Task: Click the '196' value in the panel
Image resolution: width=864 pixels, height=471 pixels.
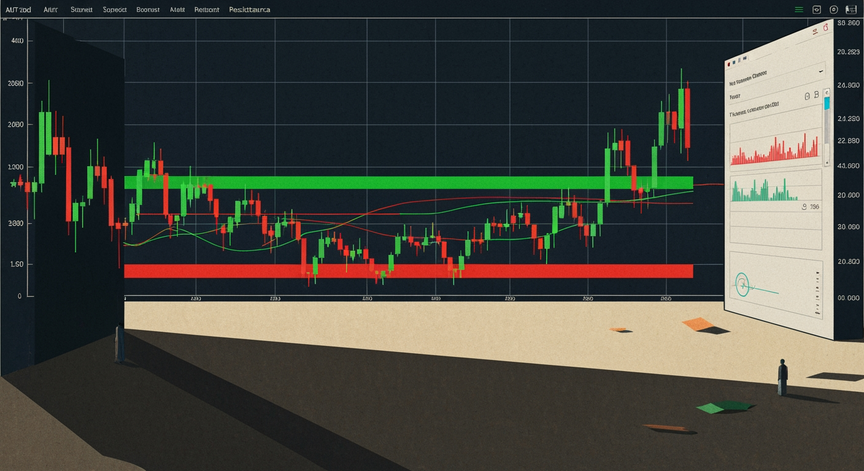Action: coord(815,207)
